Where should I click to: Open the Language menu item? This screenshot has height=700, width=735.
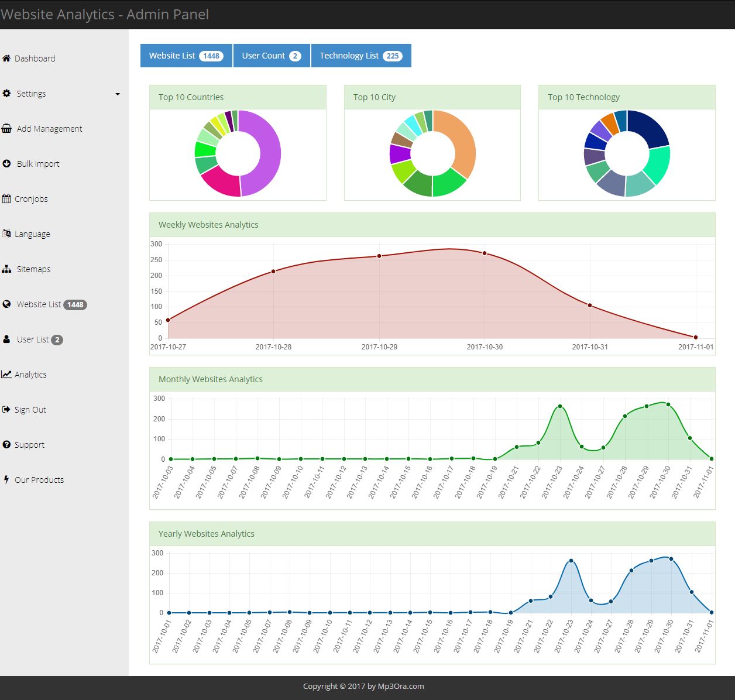click(32, 234)
